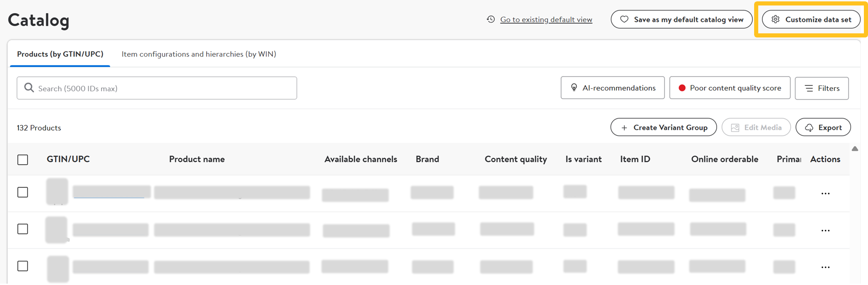The image size is (868, 285).
Task: Click the heart icon to save default view
Action: tap(624, 19)
